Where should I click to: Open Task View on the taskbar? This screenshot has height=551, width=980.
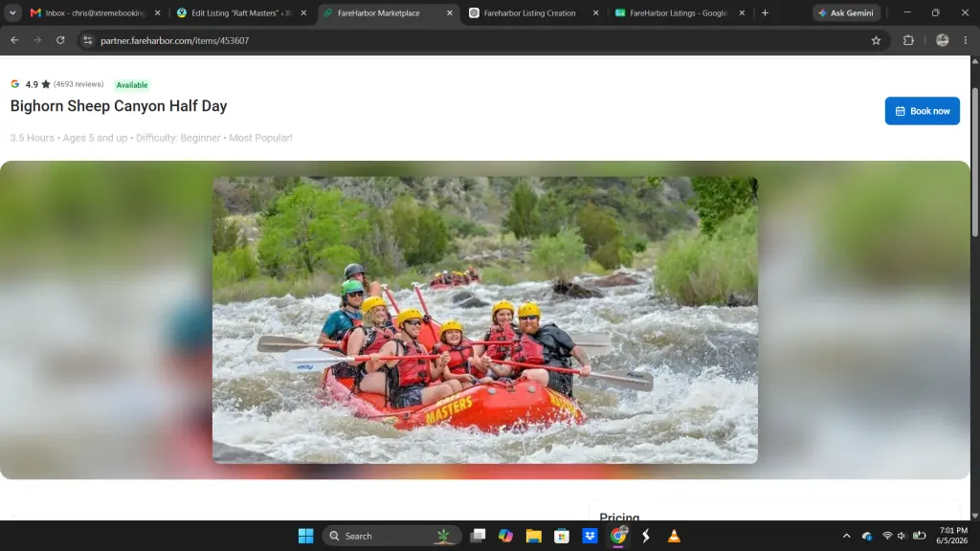pos(479,536)
